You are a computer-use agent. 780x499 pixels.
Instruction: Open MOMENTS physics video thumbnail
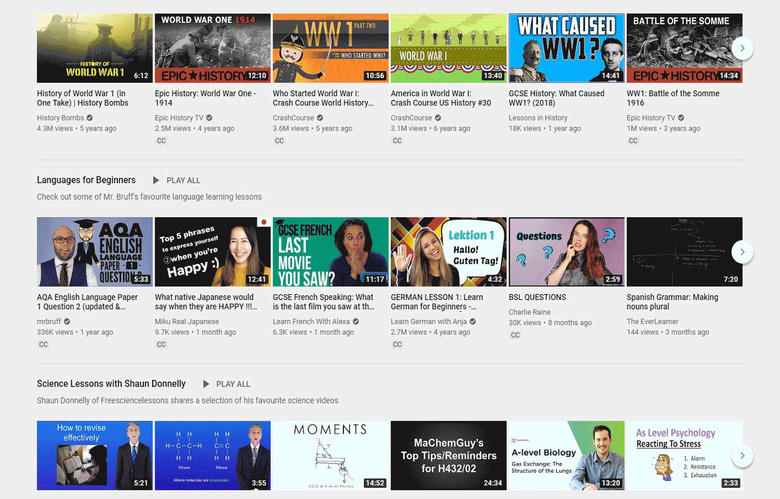coord(330,455)
